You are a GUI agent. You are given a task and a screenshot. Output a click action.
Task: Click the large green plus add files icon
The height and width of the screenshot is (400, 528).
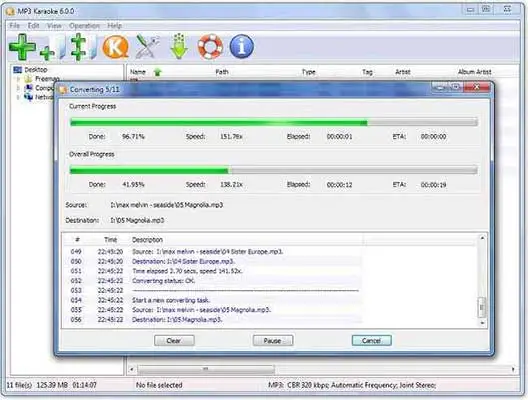pyautogui.click(x=23, y=47)
